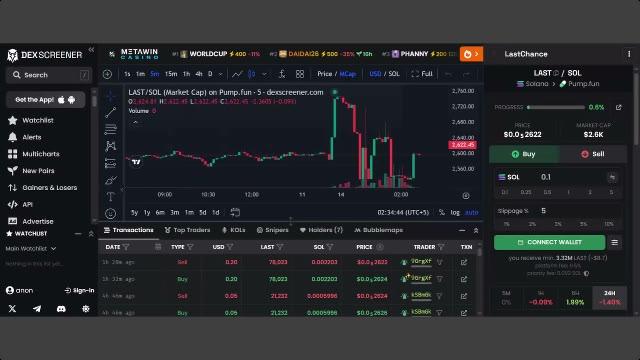Open the LastChance panel three-dot menu
This screenshot has height=360, width=640.
629,54
